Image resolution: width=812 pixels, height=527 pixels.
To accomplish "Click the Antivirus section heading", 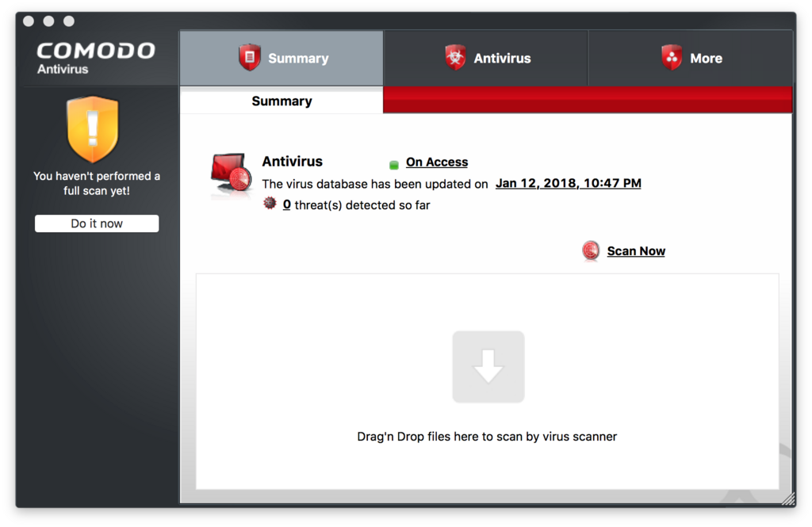I will click(x=292, y=162).
